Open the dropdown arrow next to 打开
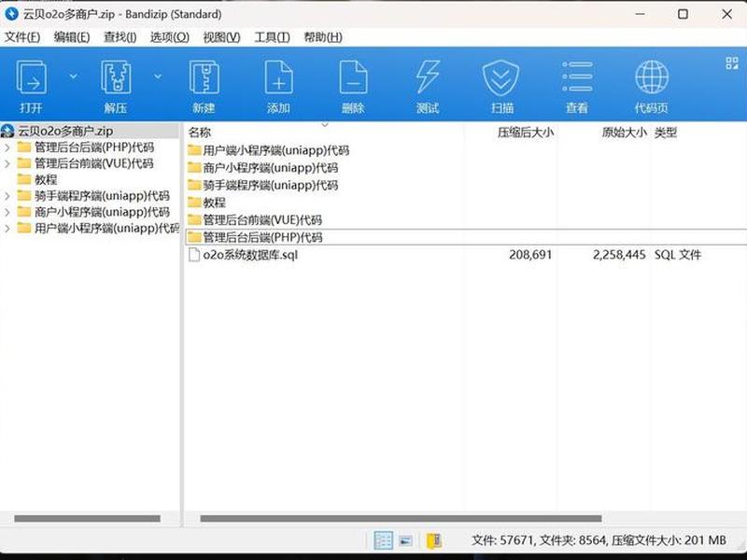 74,77
